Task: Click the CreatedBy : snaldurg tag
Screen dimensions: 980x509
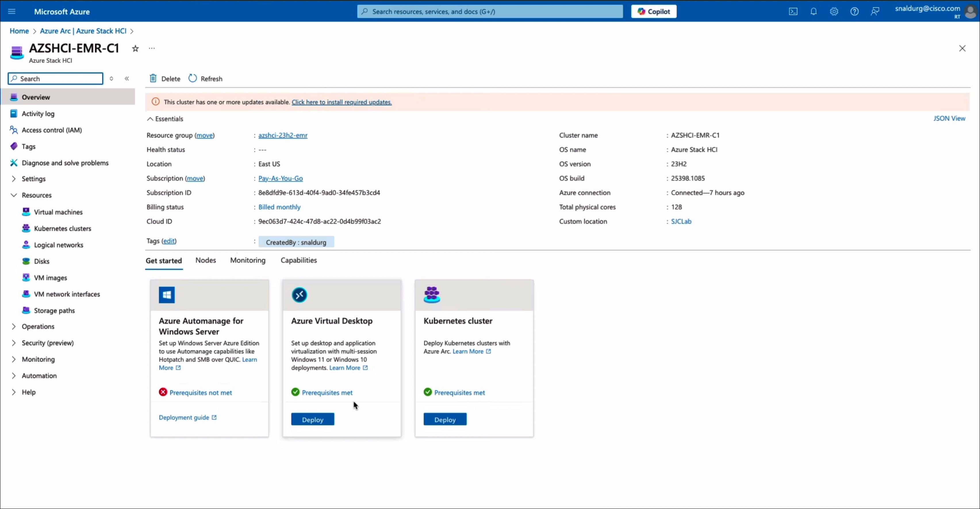Action: coord(296,242)
